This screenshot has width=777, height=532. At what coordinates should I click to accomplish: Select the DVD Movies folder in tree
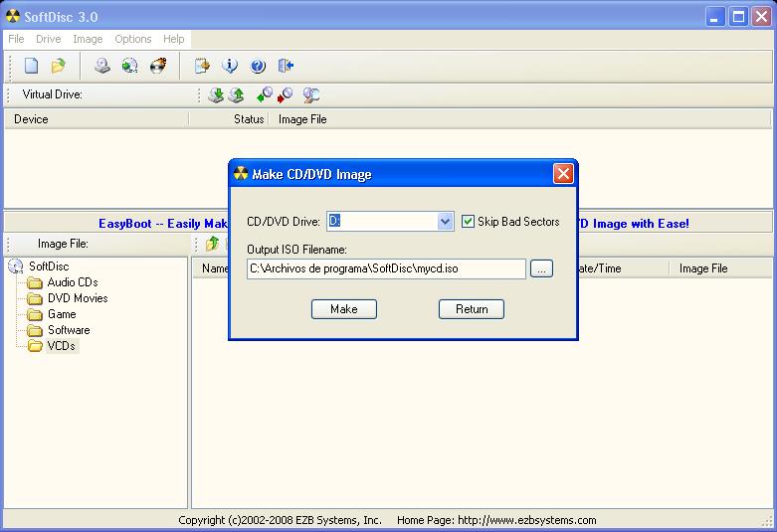(78, 298)
